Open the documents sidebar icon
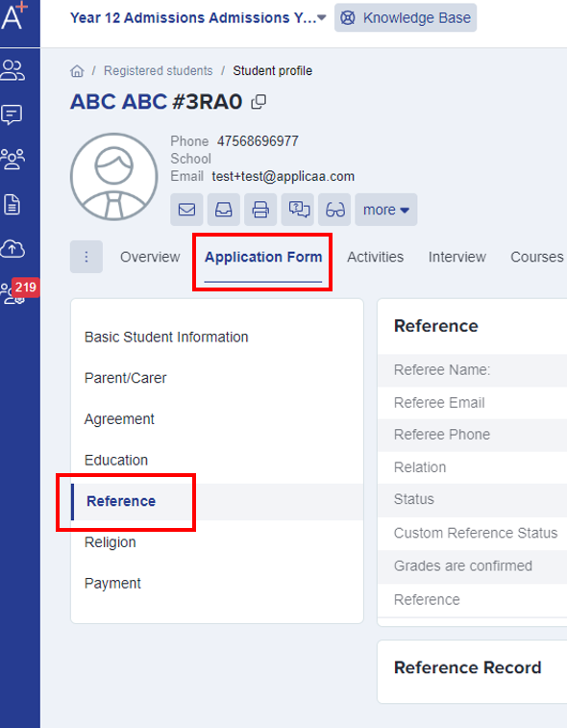The image size is (567, 728). [x=12, y=204]
